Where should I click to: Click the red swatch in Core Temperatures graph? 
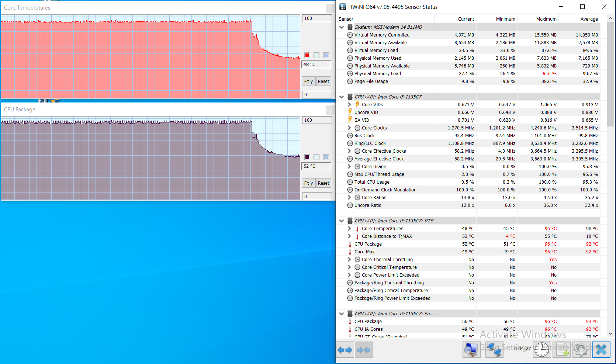[x=307, y=55]
